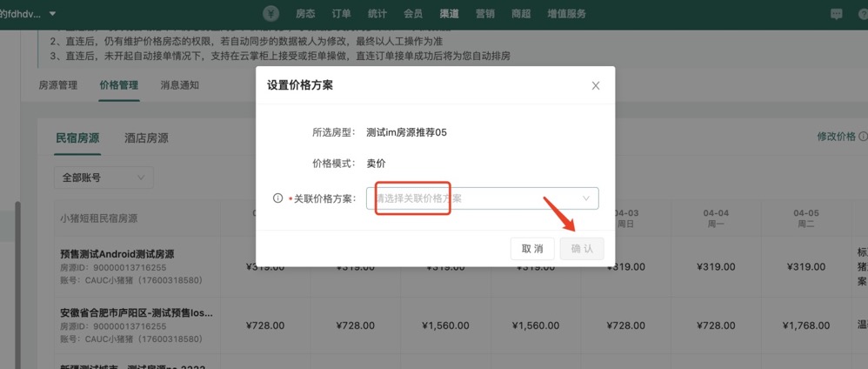The image size is (868, 369).
Task: Go to 增值服务 in the top navigation
Action: (x=566, y=14)
